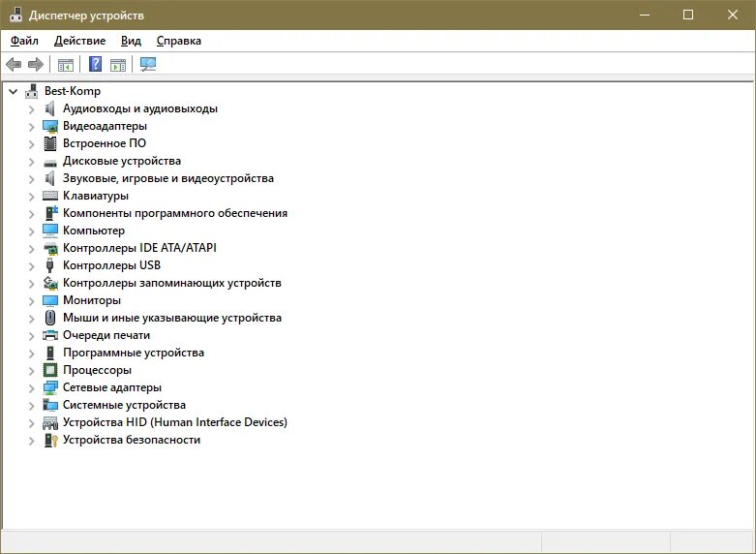Open the Действие menu
This screenshot has height=554, width=756.
point(79,41)
